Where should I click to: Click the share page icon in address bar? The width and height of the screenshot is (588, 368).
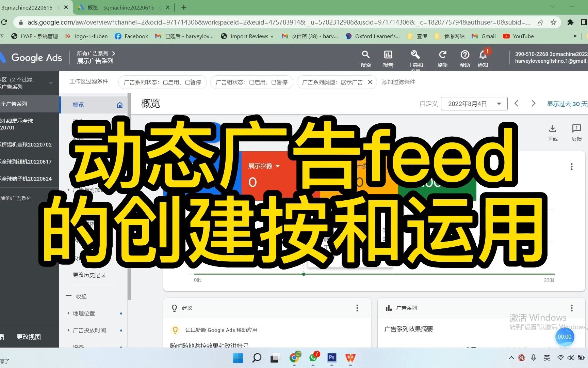click(x=540, y=22)
